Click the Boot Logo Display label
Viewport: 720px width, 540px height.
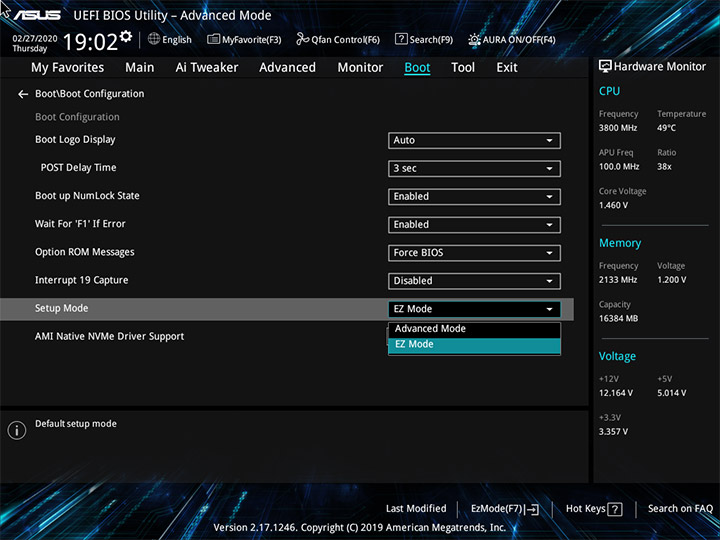(x=75, y=140)
